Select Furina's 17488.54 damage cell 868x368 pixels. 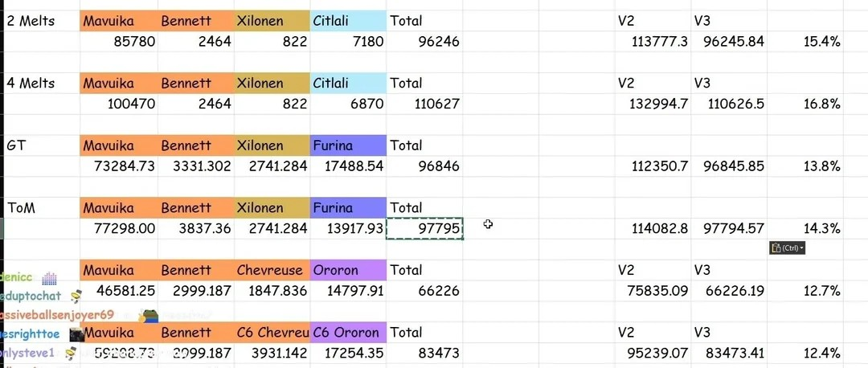pos(348,166)
